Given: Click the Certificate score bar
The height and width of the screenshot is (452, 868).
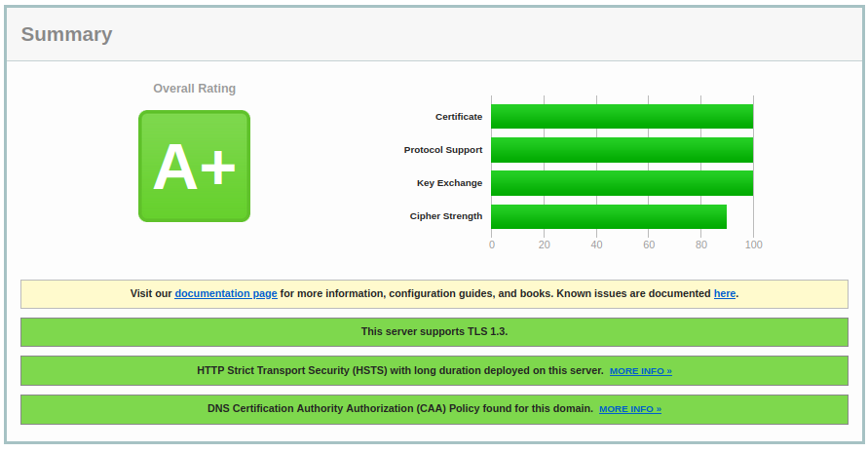Looking at the screenshot, I should (623, 117).
